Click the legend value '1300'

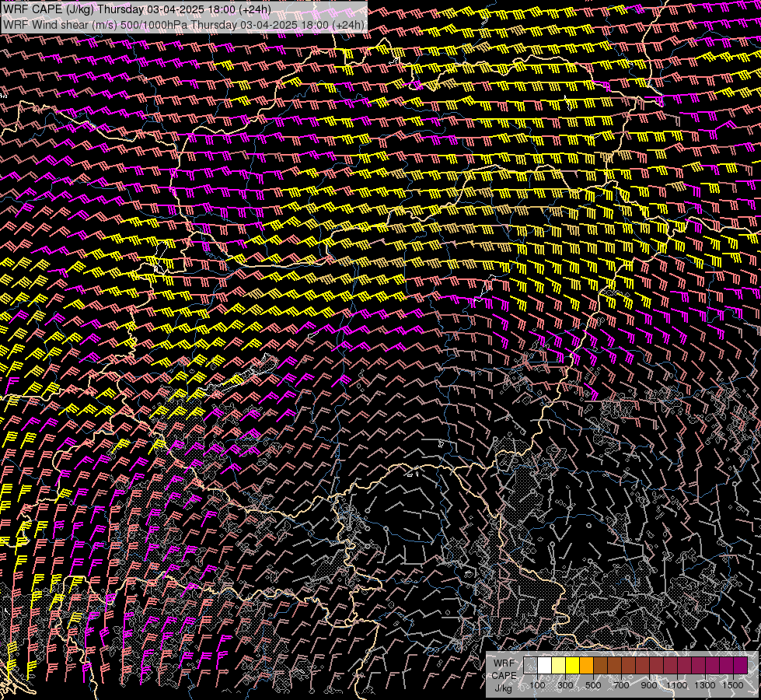(705, 685)
